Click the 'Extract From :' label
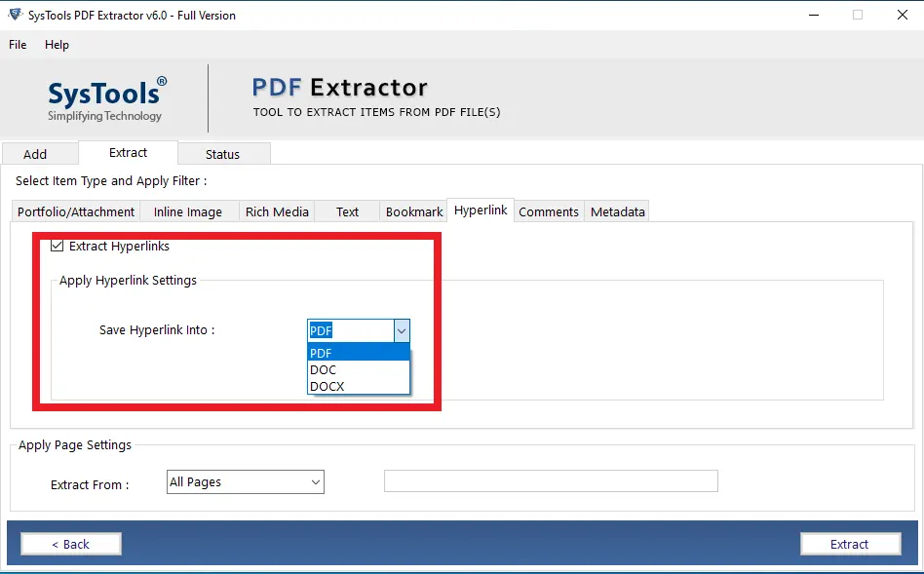Image resolution: width=924 pixels, height=574 pixels. point(90,485)
